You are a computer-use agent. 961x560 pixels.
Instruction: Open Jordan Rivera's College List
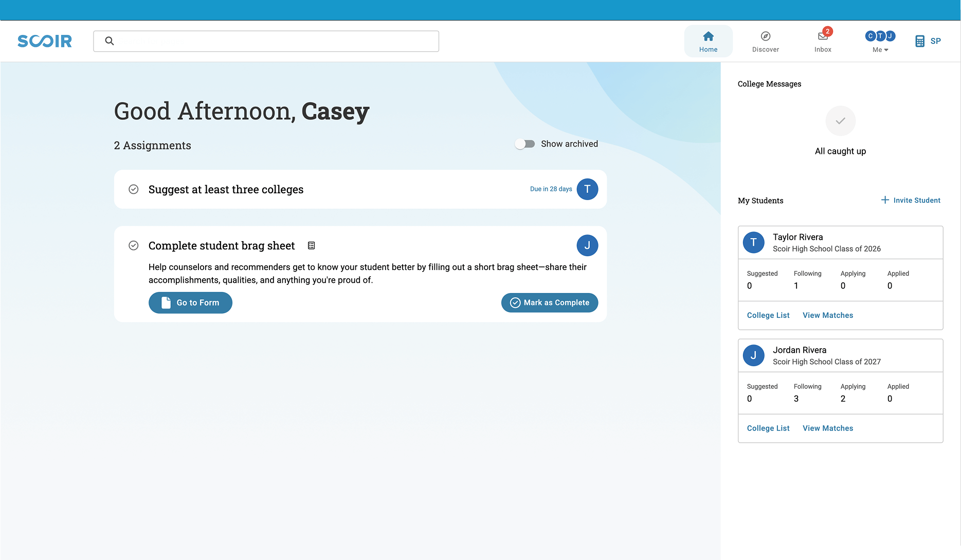pyautogui.click(x=768, y=428)
